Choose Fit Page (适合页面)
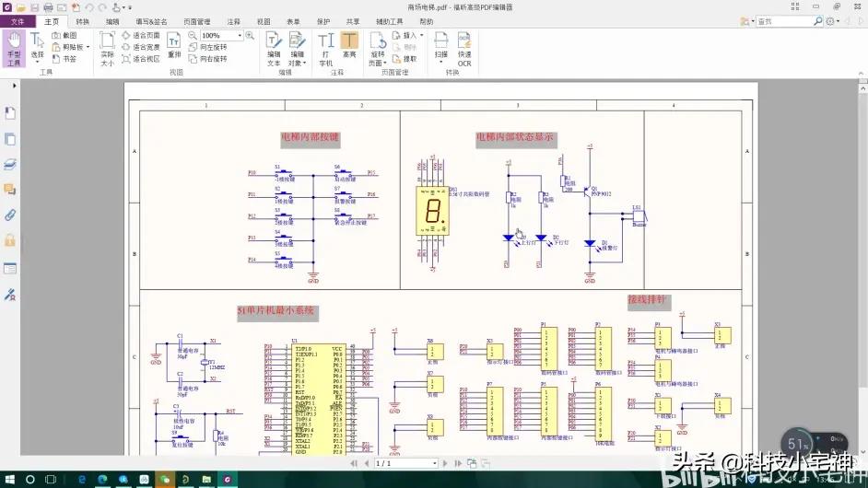868x488 pixels. (141, 35)
